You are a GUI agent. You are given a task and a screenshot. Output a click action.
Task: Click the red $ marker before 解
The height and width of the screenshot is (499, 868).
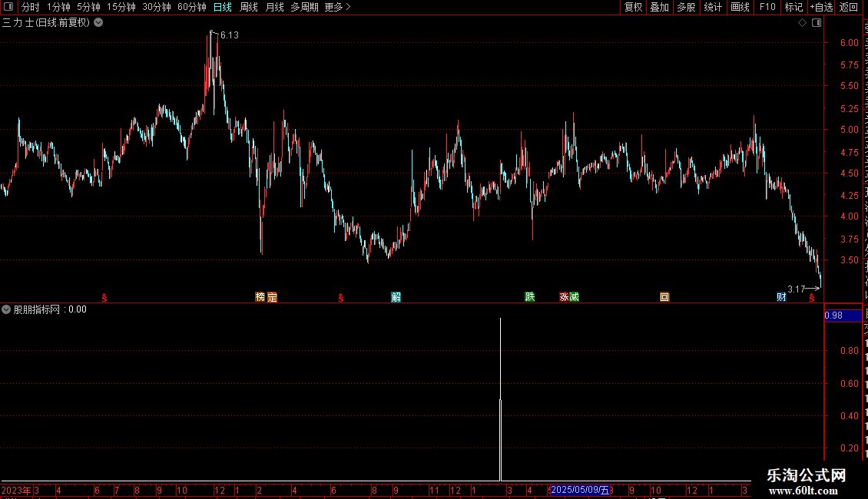341,298
